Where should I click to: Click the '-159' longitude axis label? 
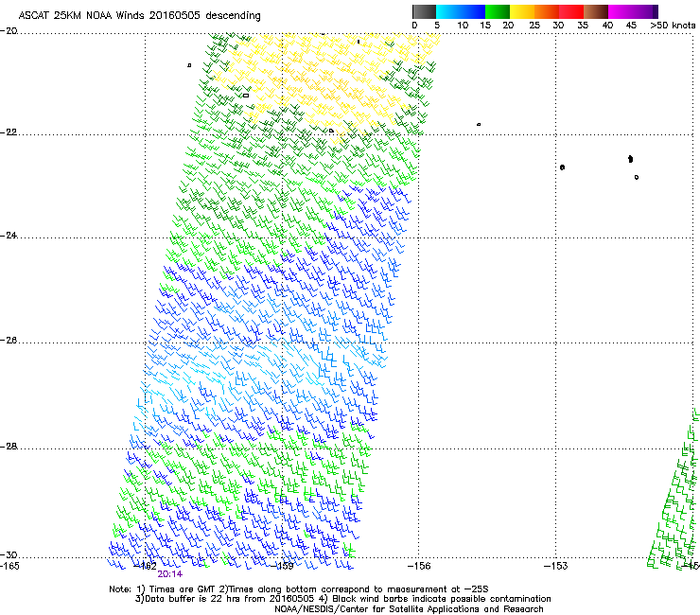pos(283,566)
